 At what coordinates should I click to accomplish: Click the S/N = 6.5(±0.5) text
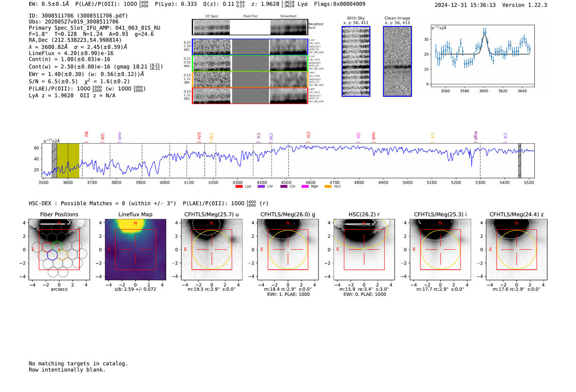53,81
